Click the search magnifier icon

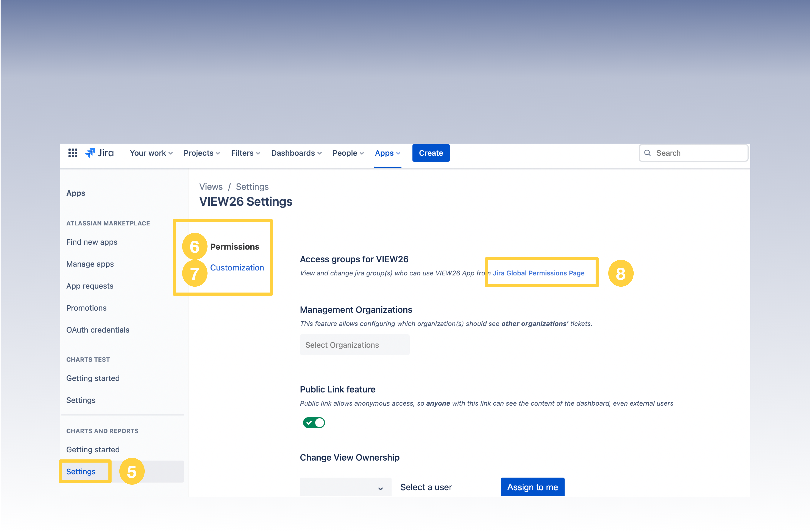tap(647, 153)
